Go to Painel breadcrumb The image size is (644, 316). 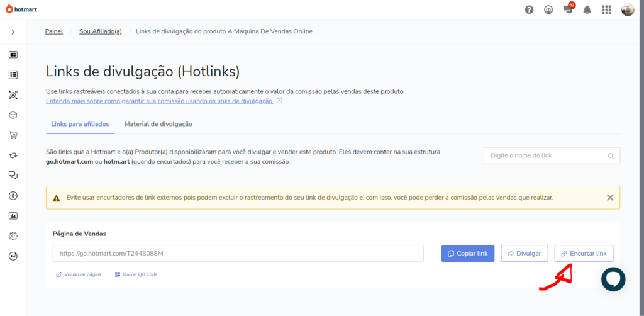(54, 31)
